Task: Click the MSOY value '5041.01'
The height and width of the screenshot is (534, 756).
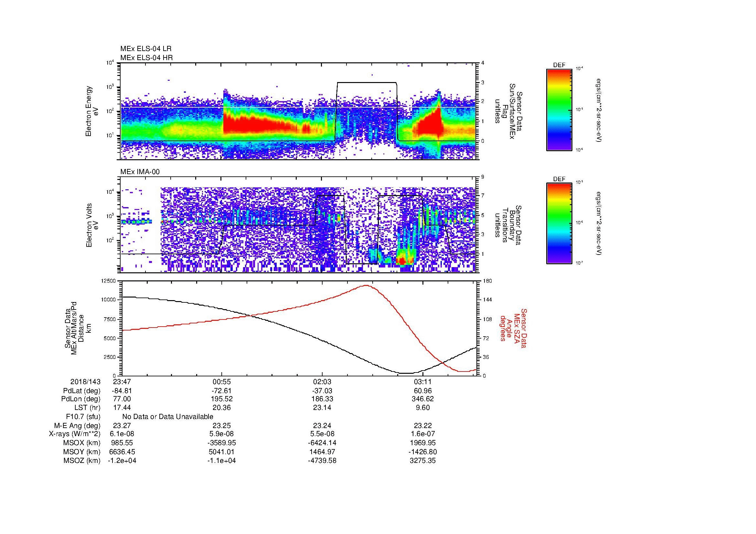Action: (x=222, y=452)
